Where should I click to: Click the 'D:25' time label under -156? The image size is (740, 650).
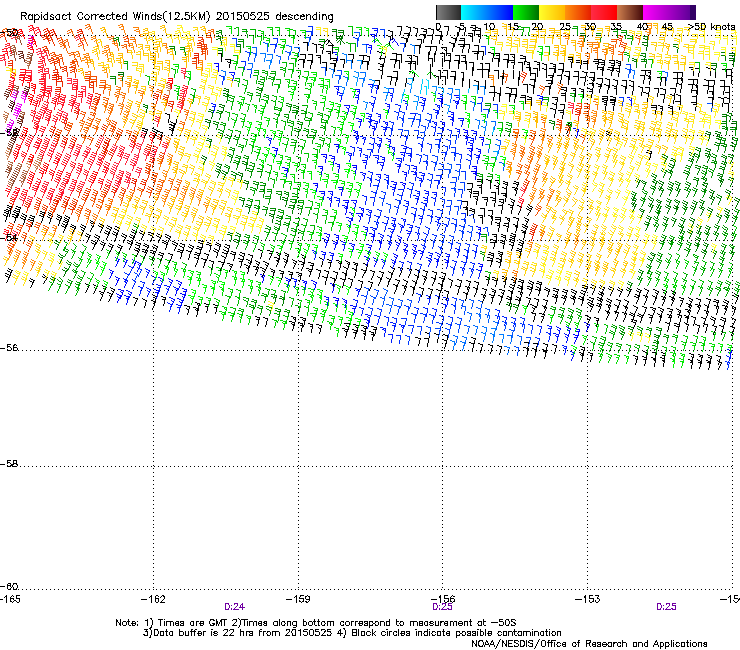click(x=442, y=607)
